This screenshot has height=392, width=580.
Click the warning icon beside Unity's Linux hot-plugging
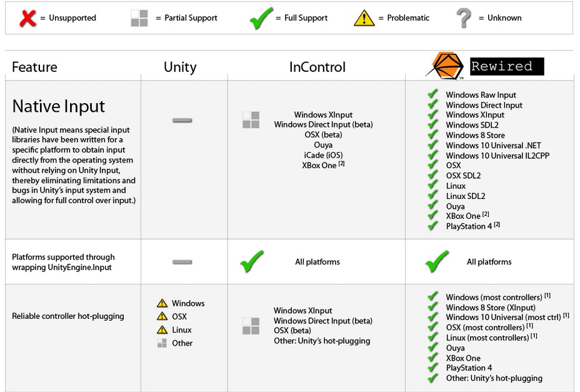point(162,330)
